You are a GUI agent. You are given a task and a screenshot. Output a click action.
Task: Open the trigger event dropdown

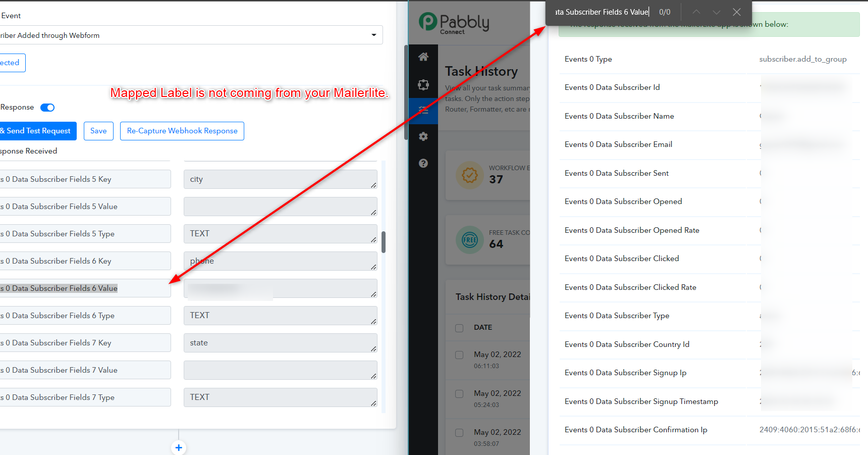[x=191, y=35]
